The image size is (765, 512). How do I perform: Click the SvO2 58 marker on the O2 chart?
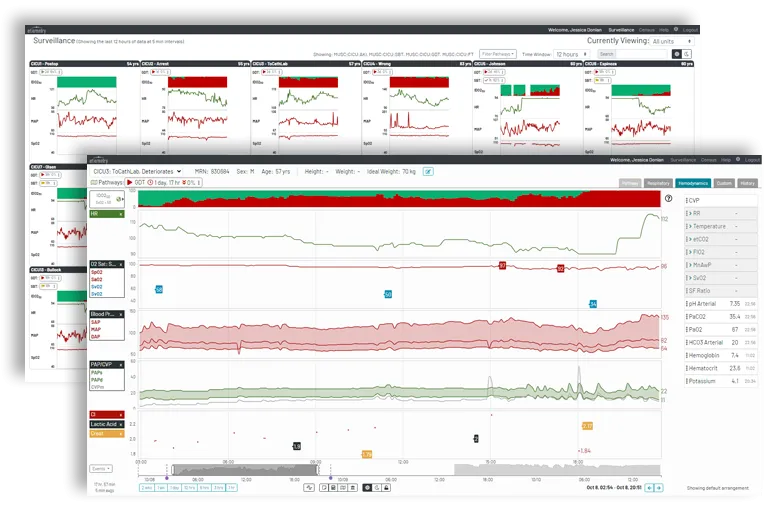[159, 289]
